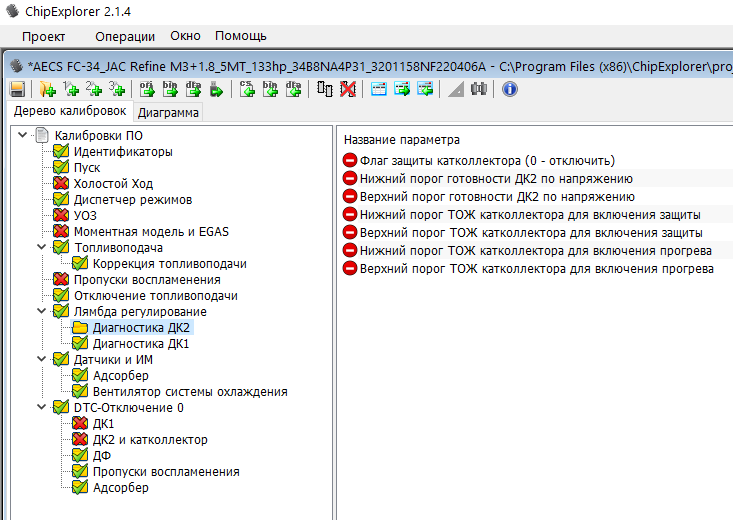Click the save project icon in toolbar

coord(17,89)
